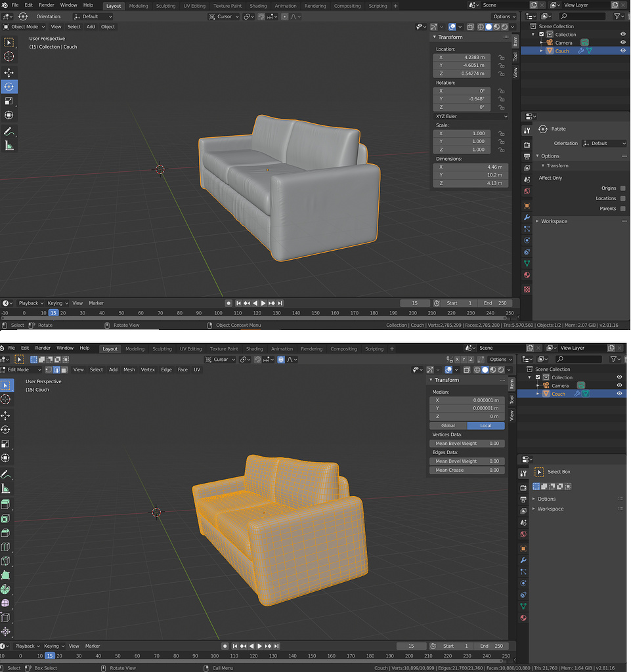Open the Object menu in the Object Mode viewport header

click(108, 26)
